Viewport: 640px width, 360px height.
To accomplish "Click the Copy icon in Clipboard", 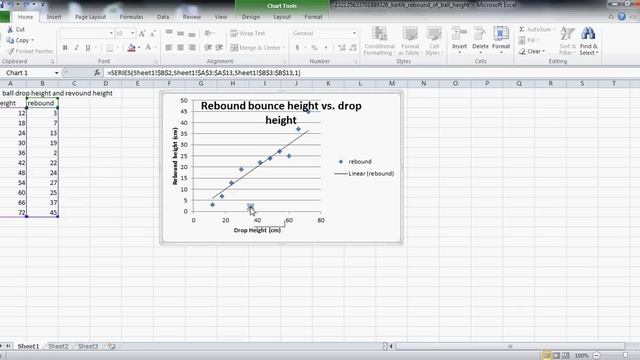I will pos(11,40).
